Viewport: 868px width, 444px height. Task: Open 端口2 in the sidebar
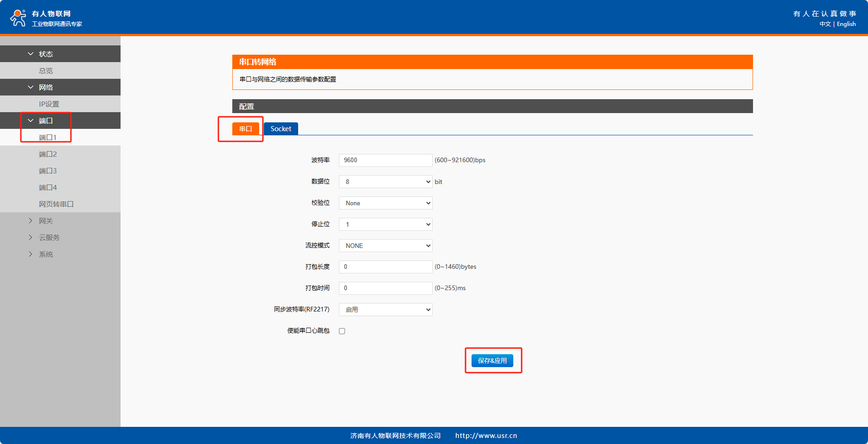click(48, 154)
